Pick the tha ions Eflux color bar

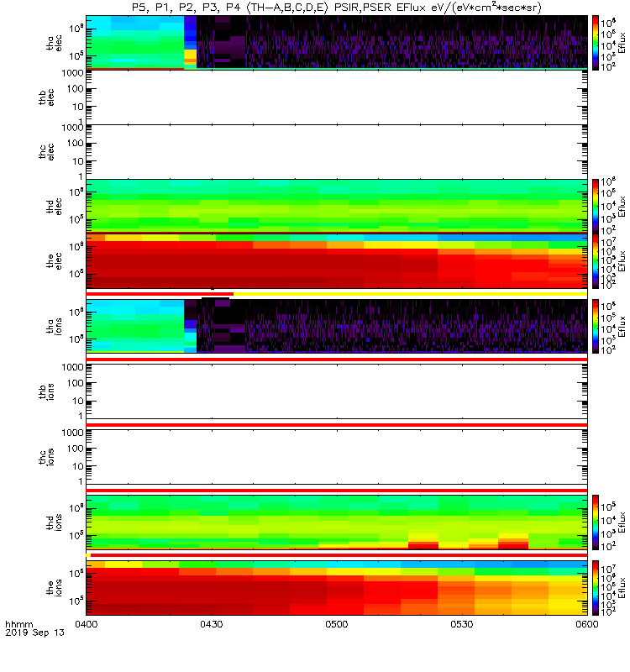[596, 326]
